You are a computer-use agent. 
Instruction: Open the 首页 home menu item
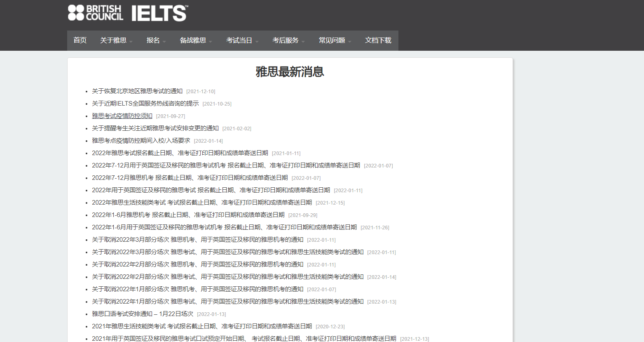80,40
